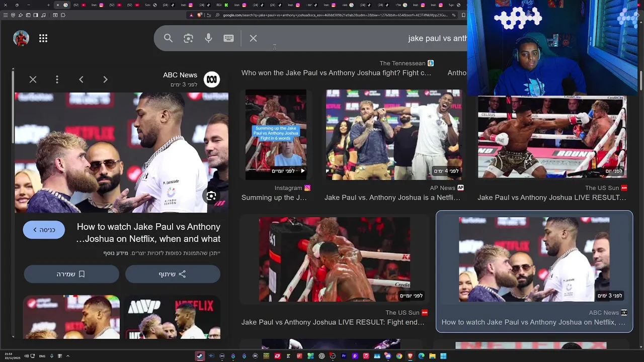Start voice search with microphone icon
This screenshot has height=362, width=644.
208,38
